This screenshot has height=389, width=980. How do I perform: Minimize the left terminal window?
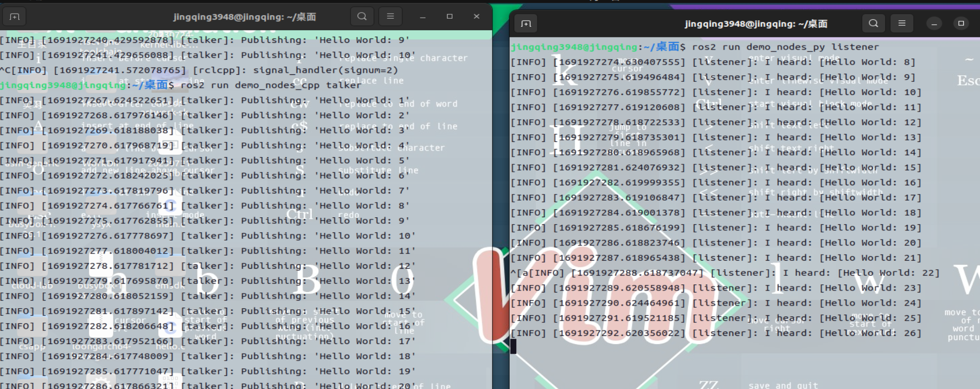tap(423, 17)
